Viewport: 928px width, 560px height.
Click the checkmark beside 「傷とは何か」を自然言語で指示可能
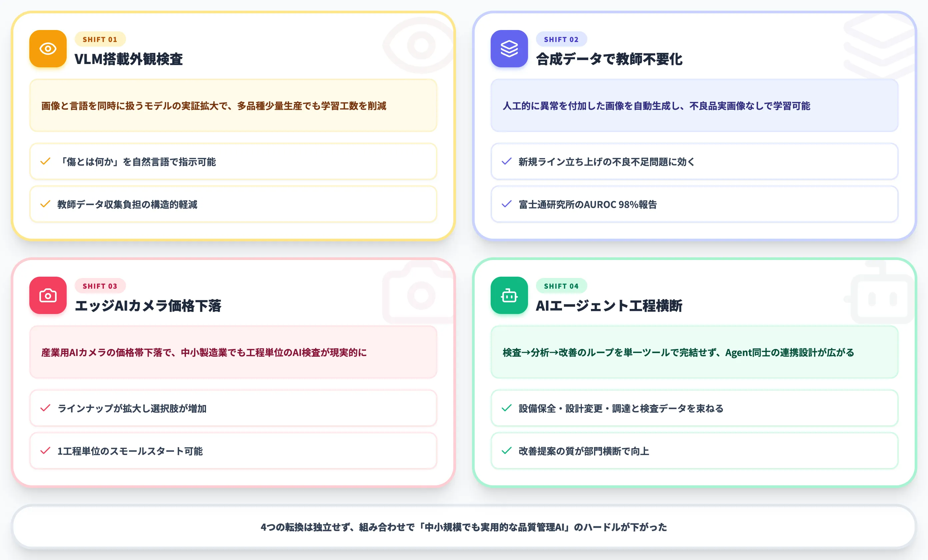click(45, 162)
